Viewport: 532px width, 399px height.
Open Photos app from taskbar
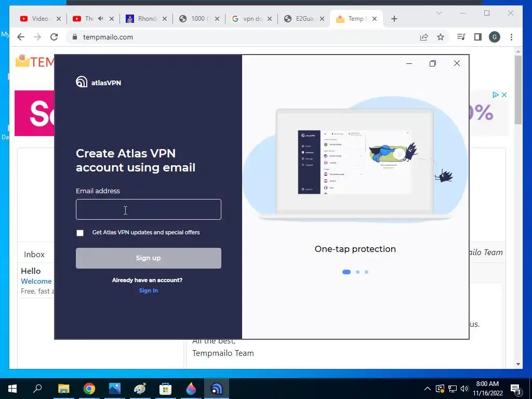pyautogui.click(x=115, y=389)
